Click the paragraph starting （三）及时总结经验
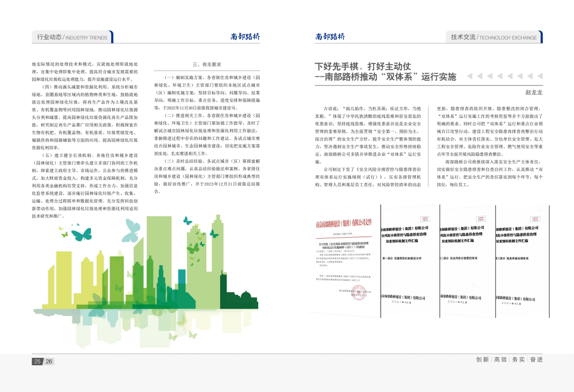 pos(207,176)
